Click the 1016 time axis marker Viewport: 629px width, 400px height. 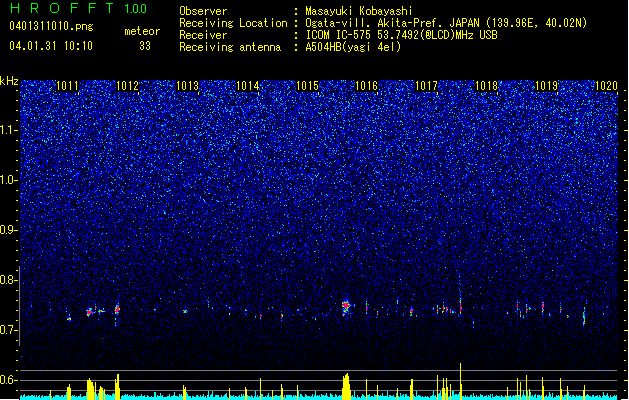click(367, 86)
